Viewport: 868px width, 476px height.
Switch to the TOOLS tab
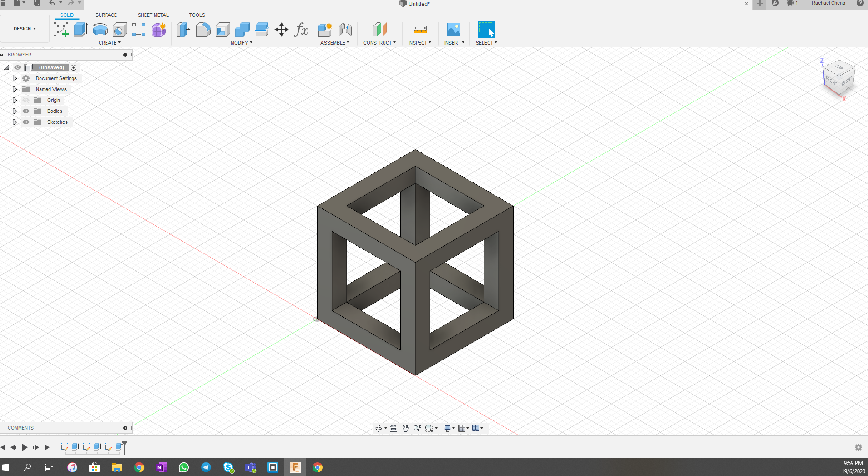click(197, 15)
